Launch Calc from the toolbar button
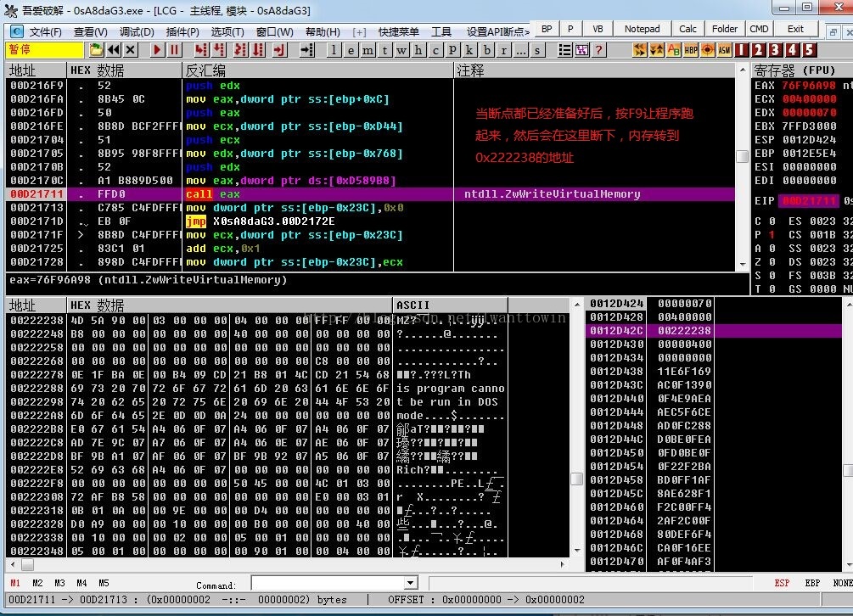This screenshot has height=616, width=853. [x=687, y=30]
